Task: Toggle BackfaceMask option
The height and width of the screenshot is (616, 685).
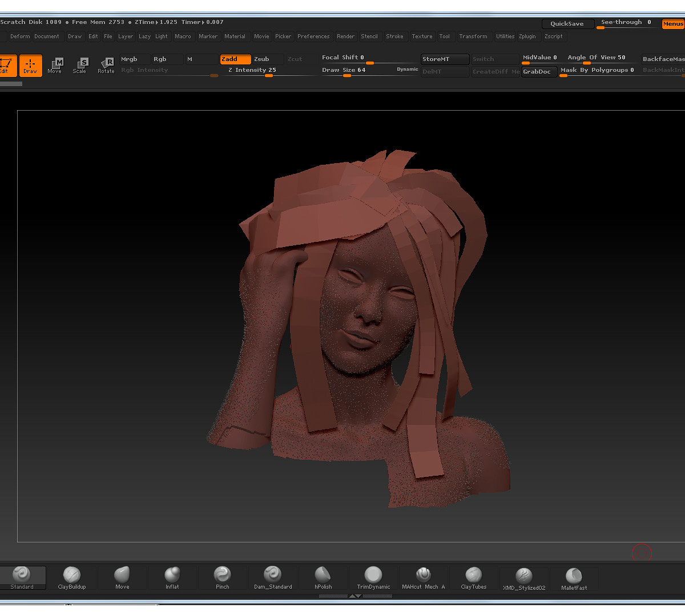Action: tap(663, 59)
